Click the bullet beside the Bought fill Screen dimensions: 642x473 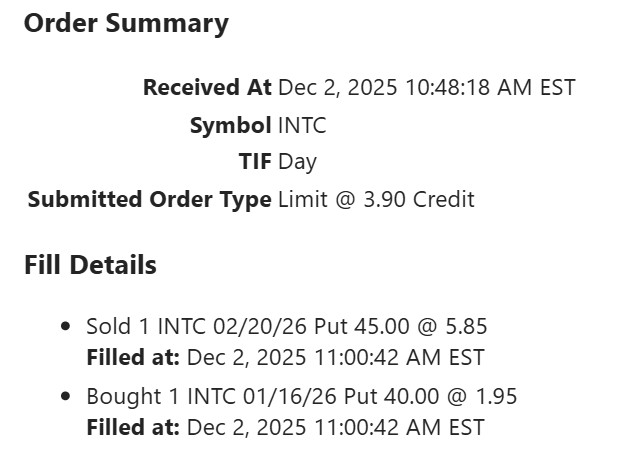coord(66,397)
